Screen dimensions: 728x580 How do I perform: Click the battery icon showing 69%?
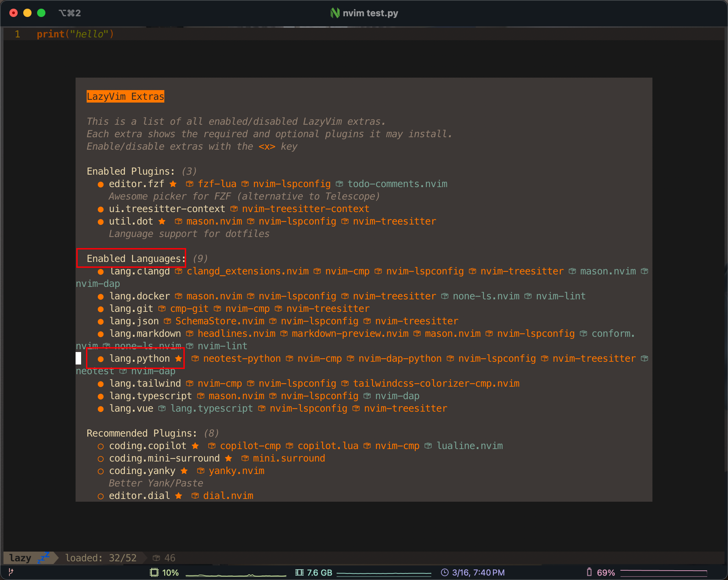click(589, 572)
